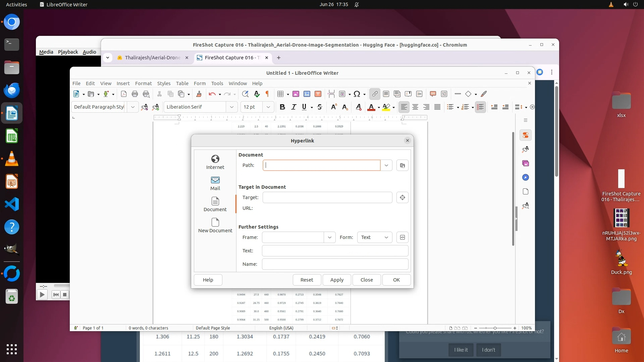
Task: Open the Styles menu
Action: pos(164,83)
